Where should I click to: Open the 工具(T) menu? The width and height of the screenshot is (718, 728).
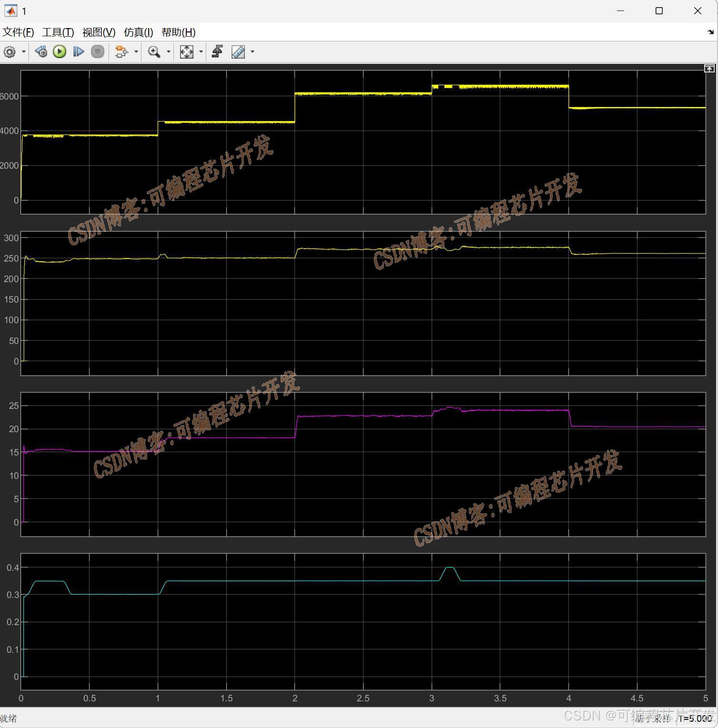pyautogui.click(x=58, y=32)
